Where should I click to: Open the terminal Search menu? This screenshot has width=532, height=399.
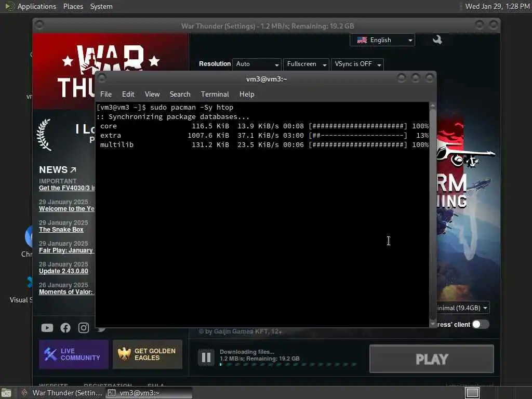tap(180, 95)
